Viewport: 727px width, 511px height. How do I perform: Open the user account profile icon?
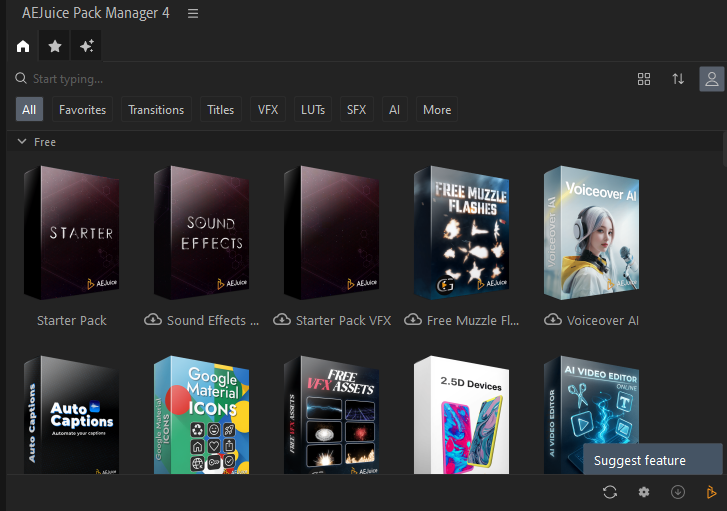[x=712, y=79]
